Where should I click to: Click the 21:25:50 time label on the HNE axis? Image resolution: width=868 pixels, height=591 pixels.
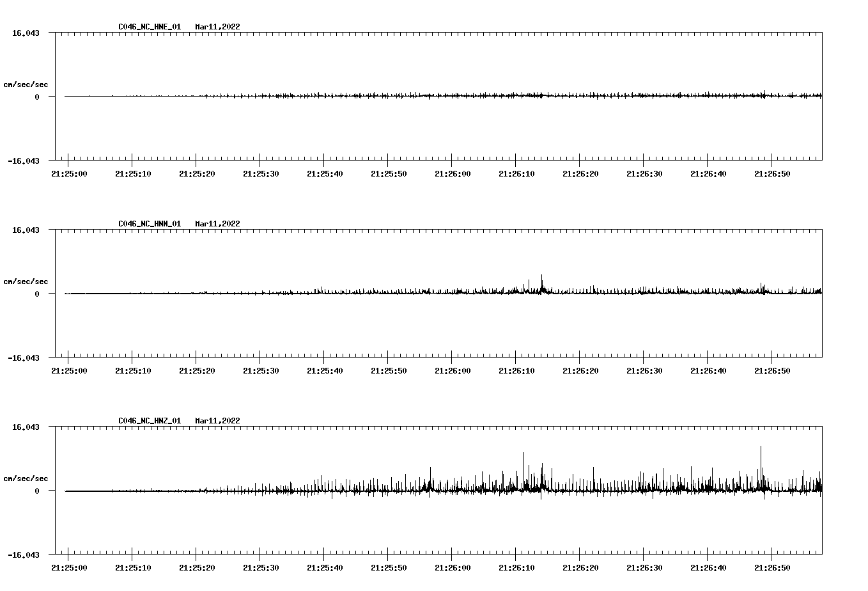[389, 174]
